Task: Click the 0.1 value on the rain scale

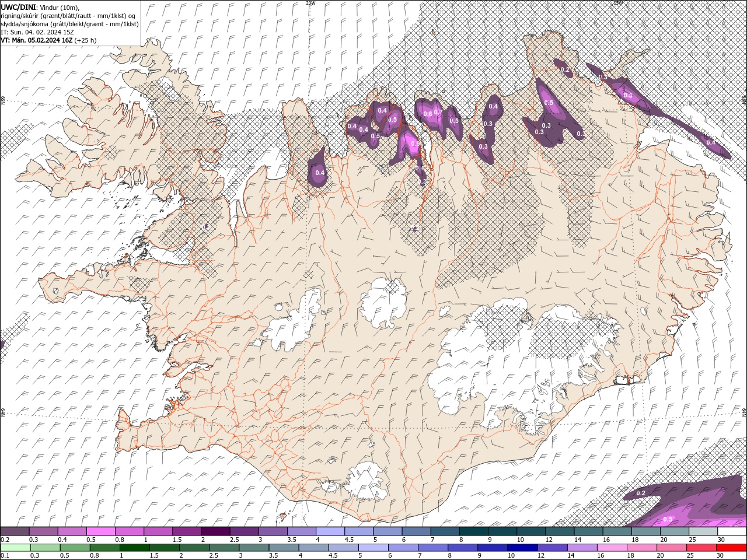Action: coord(4,555)
